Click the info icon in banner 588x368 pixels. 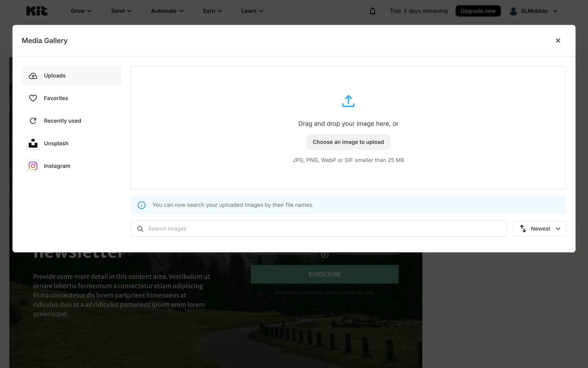coord(141,205)
